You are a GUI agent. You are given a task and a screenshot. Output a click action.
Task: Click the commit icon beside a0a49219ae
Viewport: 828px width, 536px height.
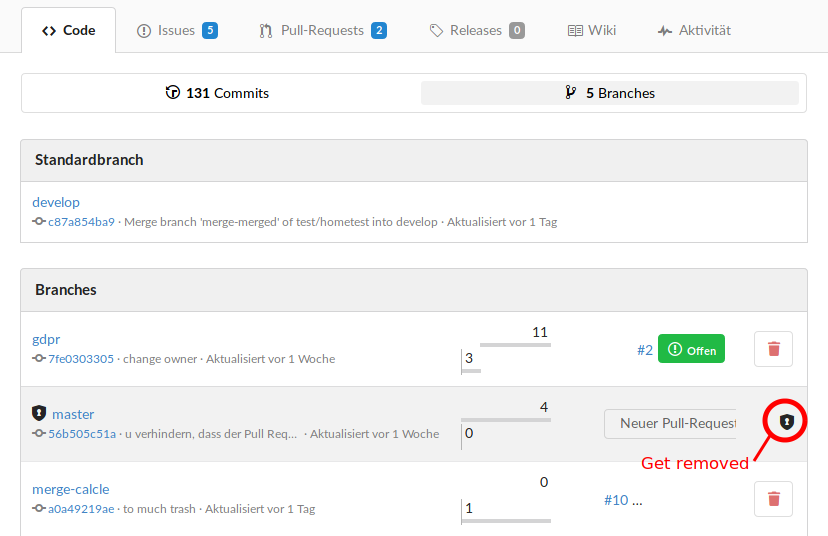39,509
